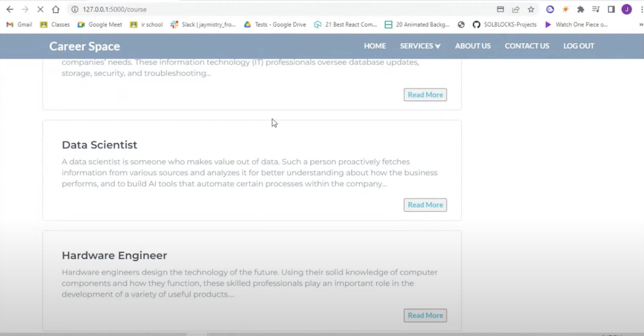Image resolution: width=644 pixels, height=336 pixels.
Task: Open the About Us page
Action: point(473,46)
